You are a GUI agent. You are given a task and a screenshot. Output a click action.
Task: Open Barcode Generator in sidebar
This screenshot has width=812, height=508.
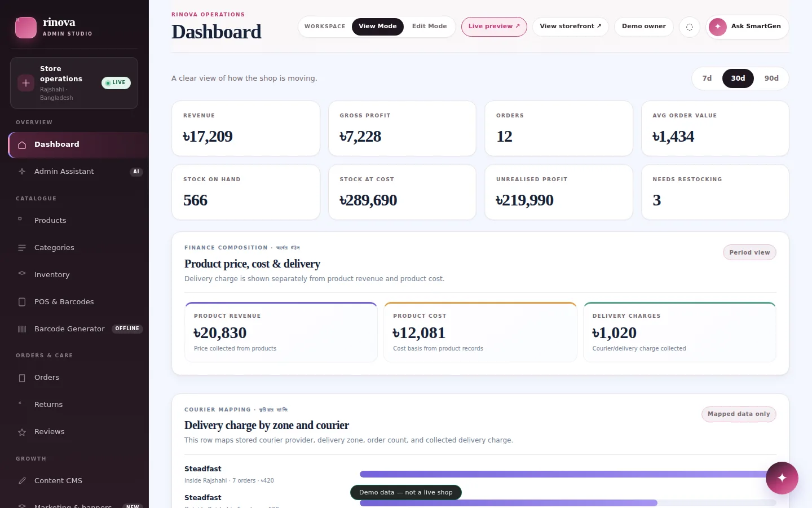[x=78, y=329]
